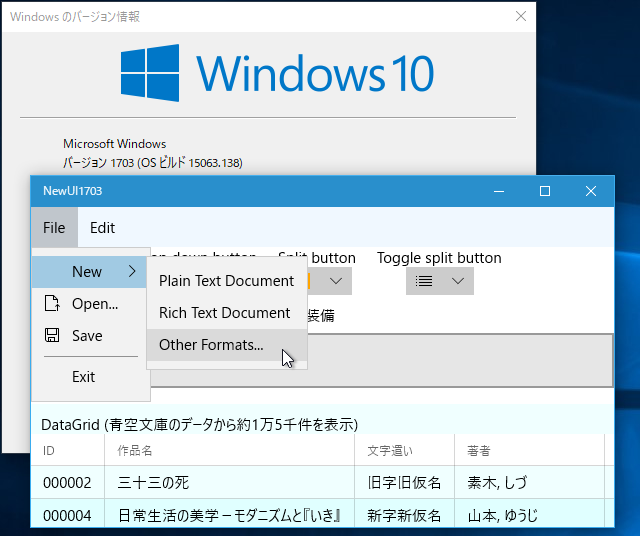The width and height of the screenshot is (640, 536).
Task: Sort by the 作品名 column header
Action: pos(229,450)
